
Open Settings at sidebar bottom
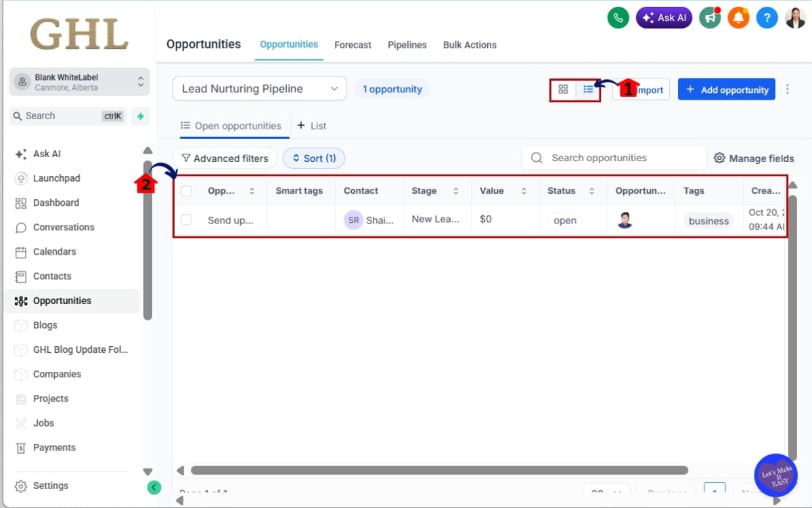click(x=50, y=486)
